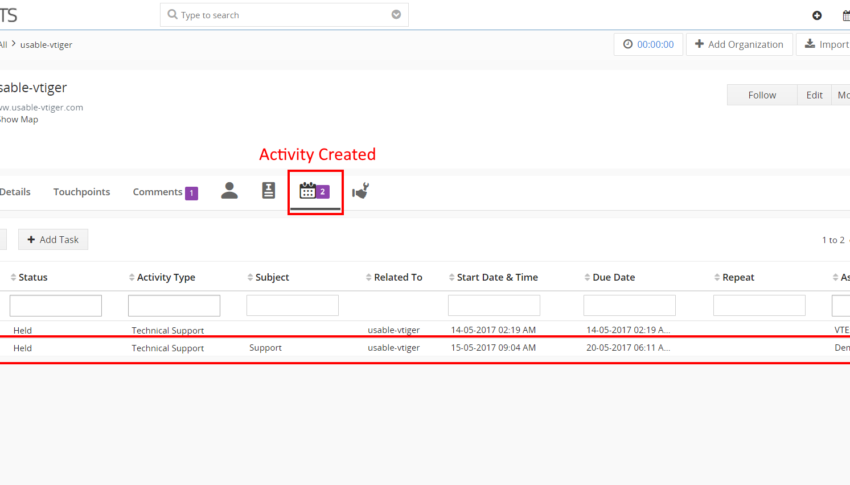Click the Subject filter input
This screenshot has width=850, height=485.
click(292, 306)
